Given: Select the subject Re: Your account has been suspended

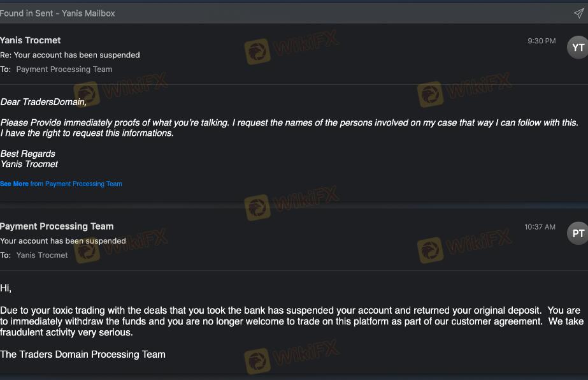Looking at the screenshot, I should pos(70,55).
